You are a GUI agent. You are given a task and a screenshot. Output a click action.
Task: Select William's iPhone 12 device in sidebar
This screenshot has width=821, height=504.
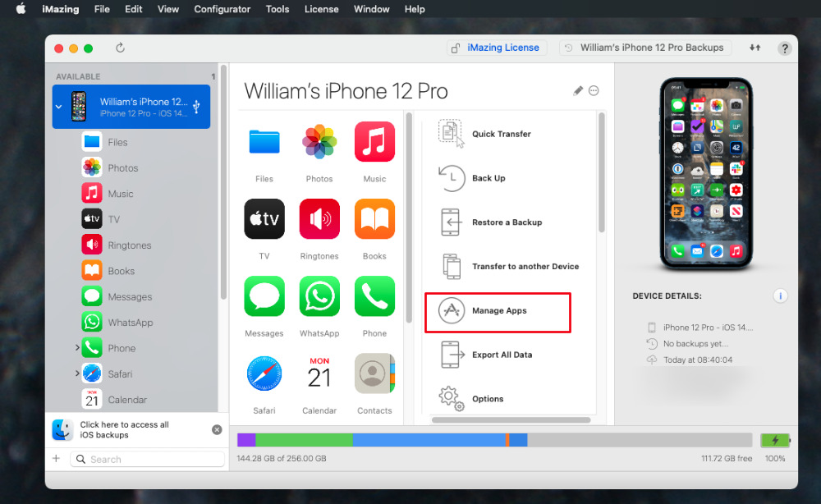click(x=131, y=106)
